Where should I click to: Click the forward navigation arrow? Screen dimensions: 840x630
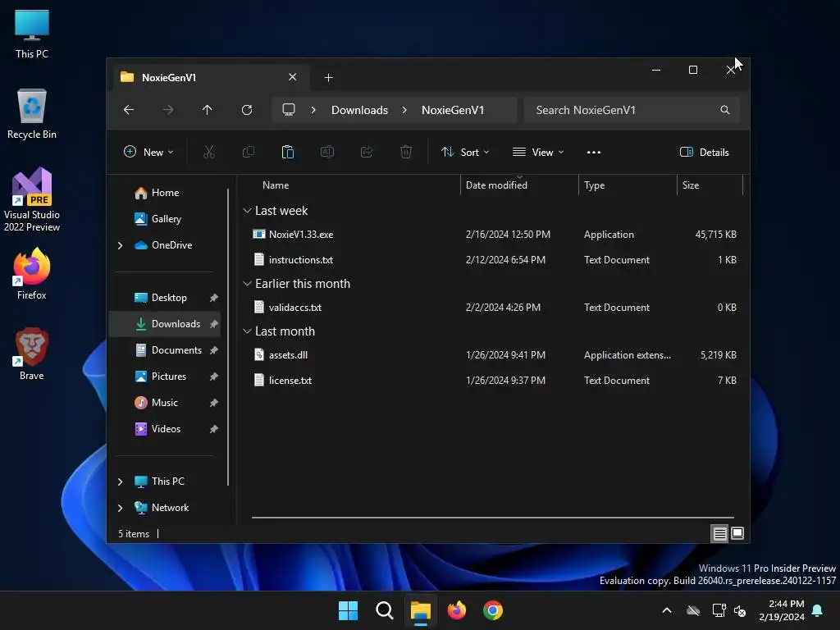tap(168, 110)
